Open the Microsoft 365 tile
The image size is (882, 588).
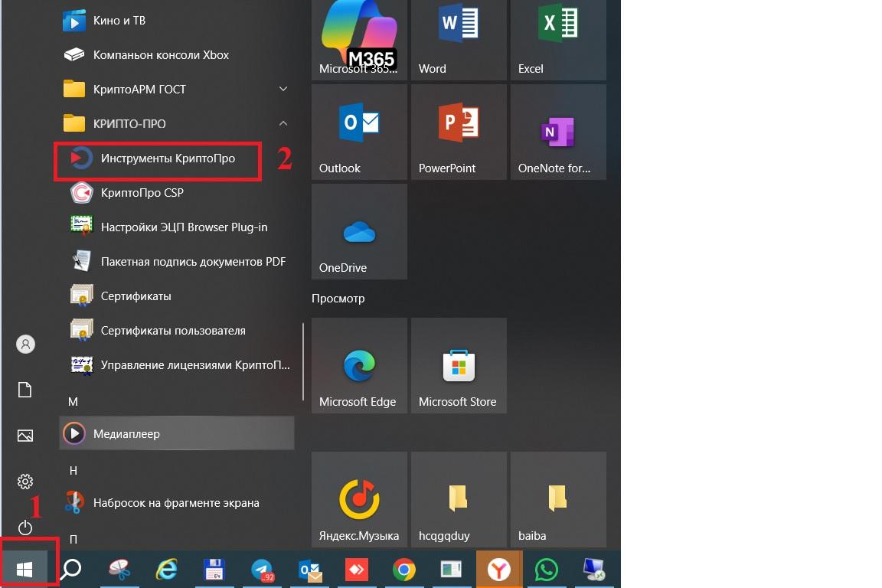click(x=359, y=39)
